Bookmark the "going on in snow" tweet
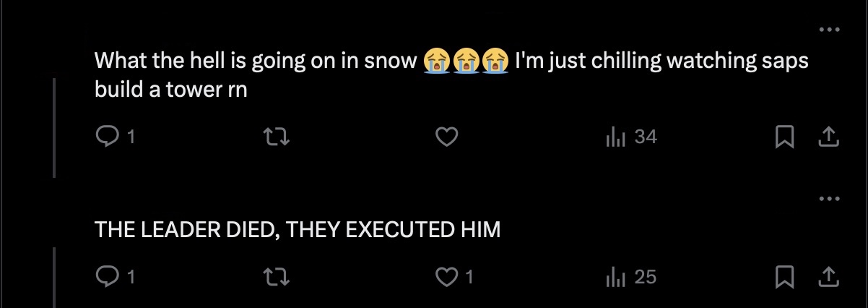Image resolution: width=868 pixels, height=308 pixels. [x=784, y=136]
